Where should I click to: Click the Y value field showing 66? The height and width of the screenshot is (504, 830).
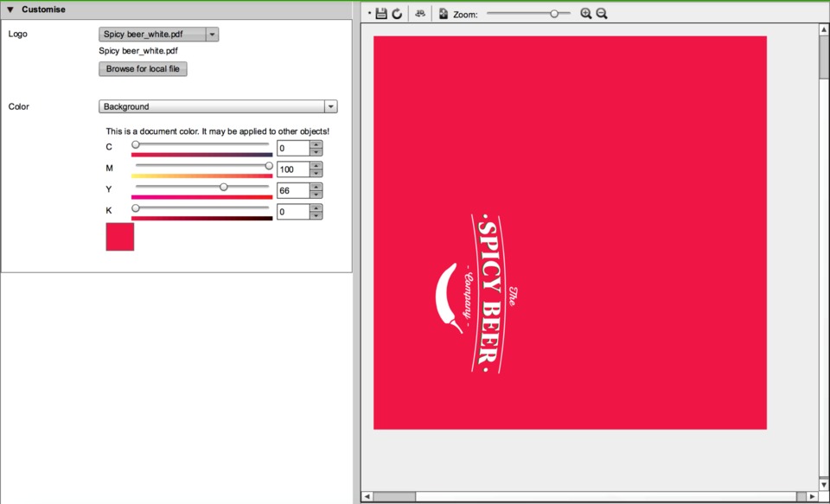click(293, 190)
